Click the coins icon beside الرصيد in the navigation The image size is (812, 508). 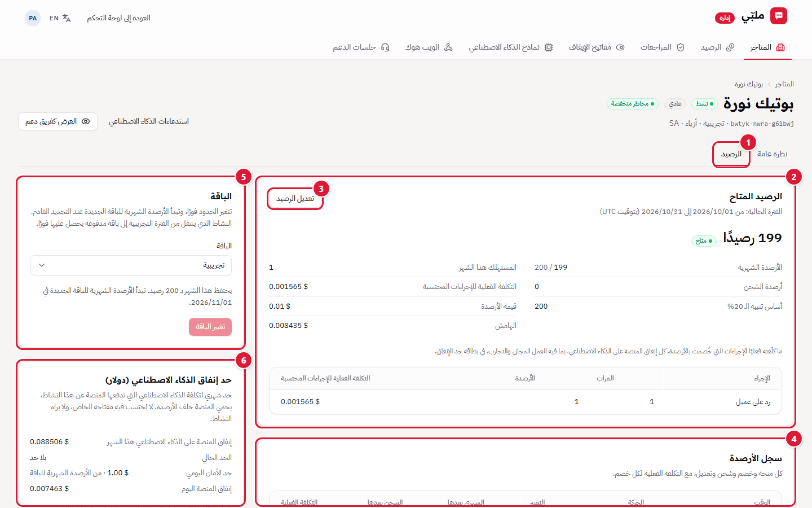point(730,47)
